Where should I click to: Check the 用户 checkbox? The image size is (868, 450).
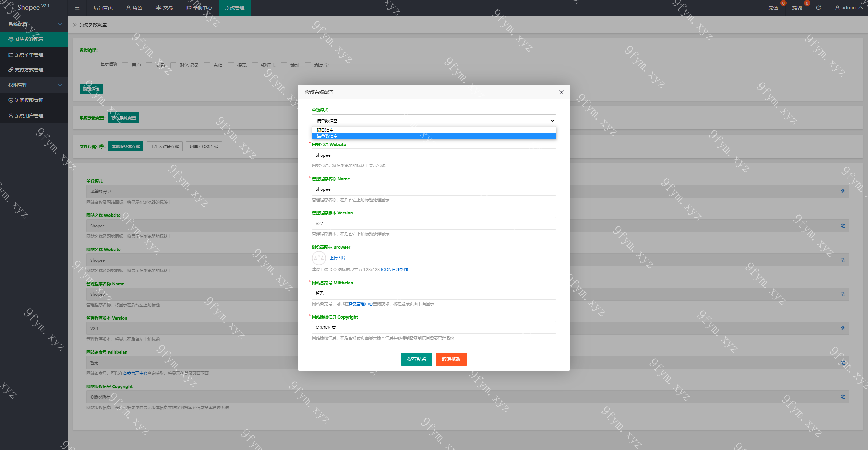tap(125, 65)
